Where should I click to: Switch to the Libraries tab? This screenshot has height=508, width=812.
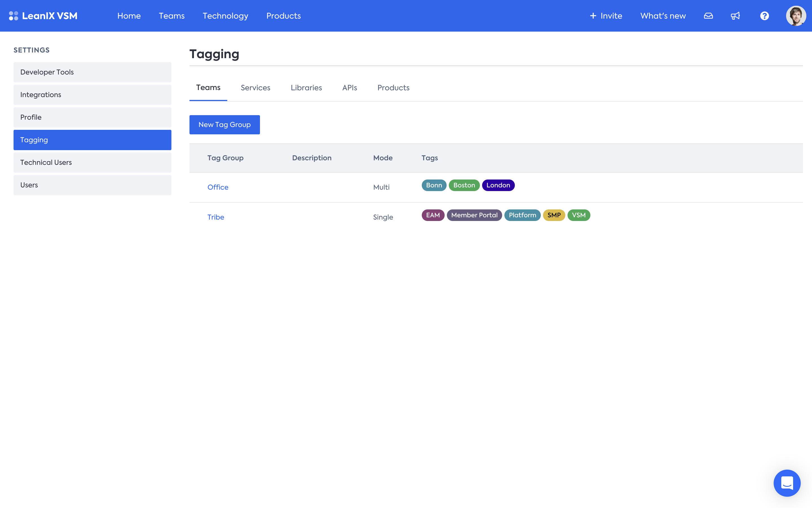306,88
